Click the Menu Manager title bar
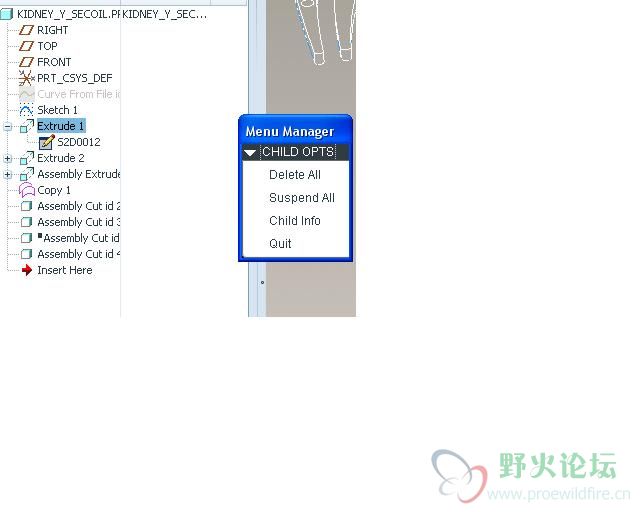The image size is (640, 512). (296, 131)
